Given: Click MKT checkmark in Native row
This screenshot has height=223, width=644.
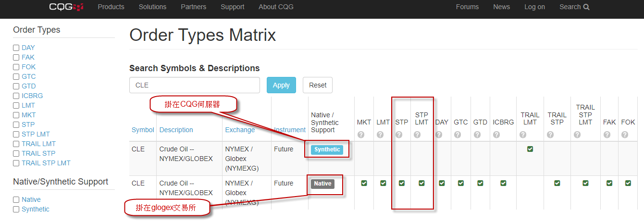Looking at the screenshot, I should tap(364, 183).
